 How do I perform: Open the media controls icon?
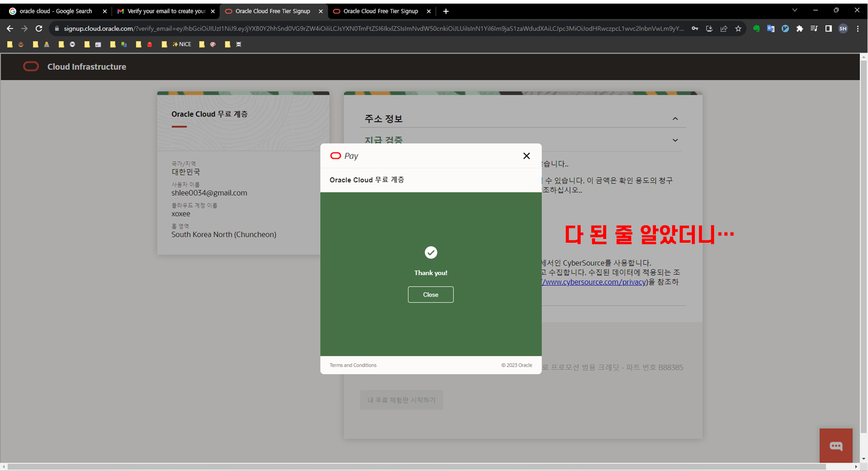click(x=814, y=29)
